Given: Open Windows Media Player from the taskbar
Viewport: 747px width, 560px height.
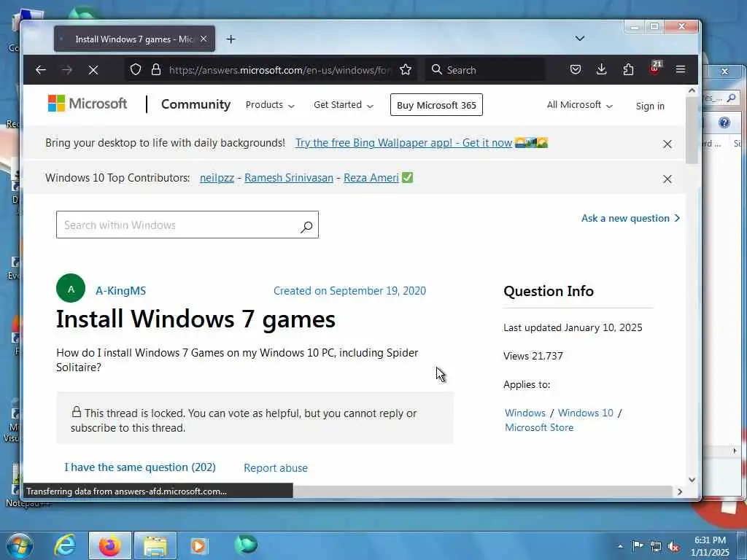Looking at the screenshot, I should coord(198,545).
